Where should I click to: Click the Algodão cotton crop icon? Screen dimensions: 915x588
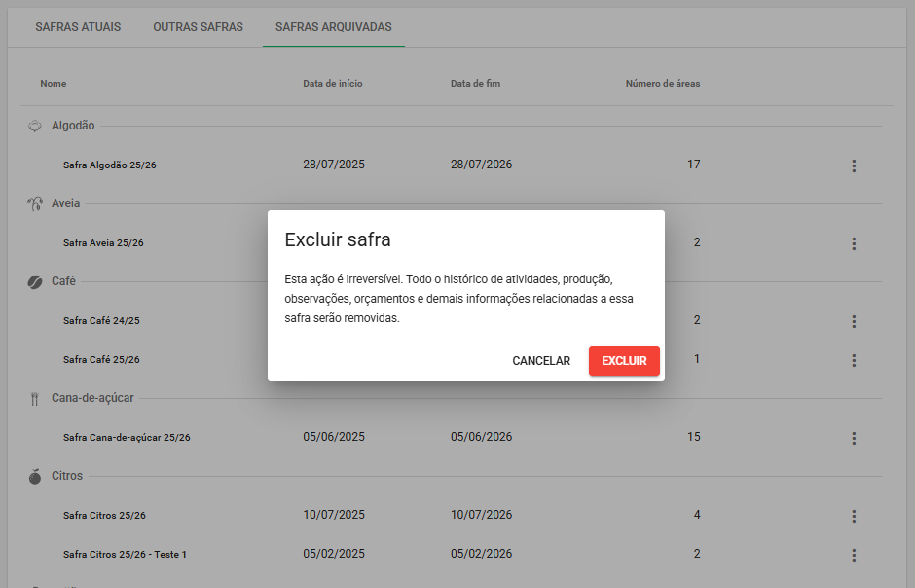click(35, 126)
